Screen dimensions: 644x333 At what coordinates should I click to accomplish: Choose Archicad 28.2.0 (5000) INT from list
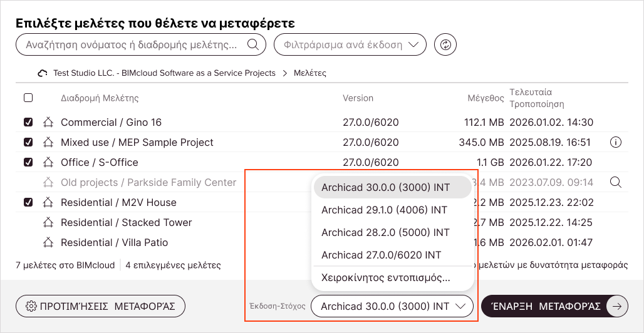[x=392, y=232]
